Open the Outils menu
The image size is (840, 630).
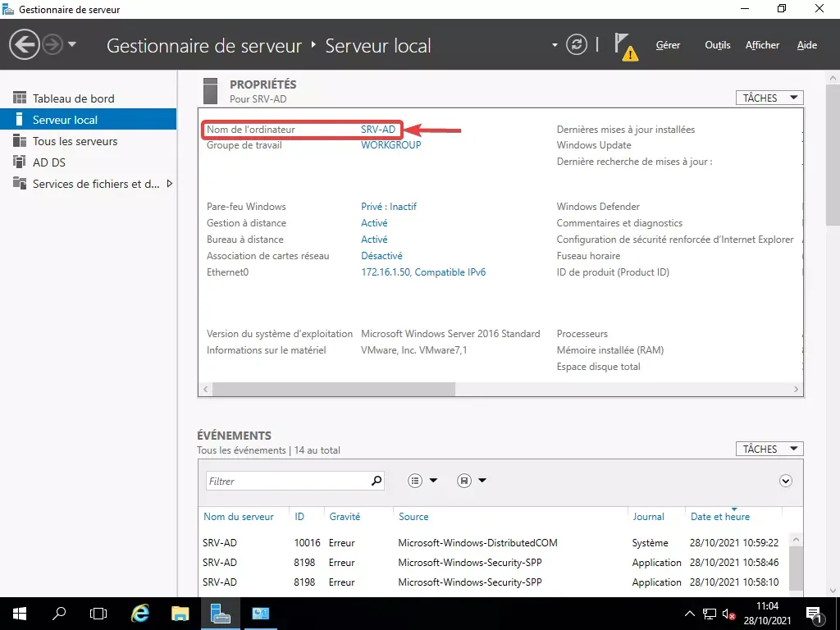click(x=717, y=45)
